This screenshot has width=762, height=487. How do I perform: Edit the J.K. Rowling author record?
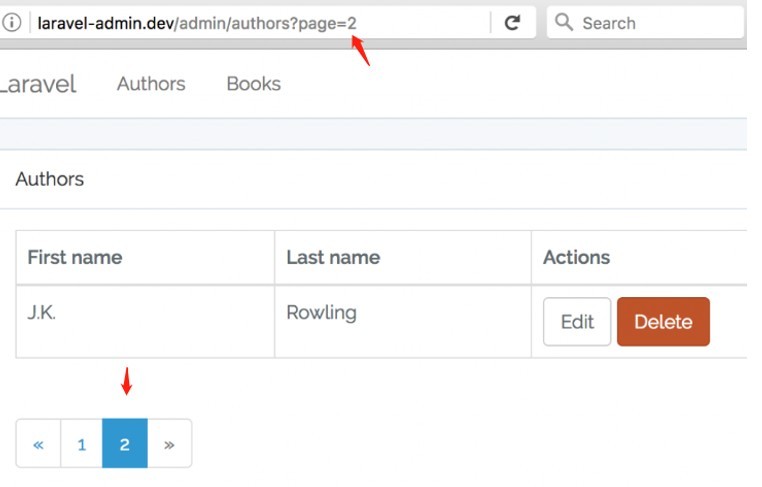(577, 322)
